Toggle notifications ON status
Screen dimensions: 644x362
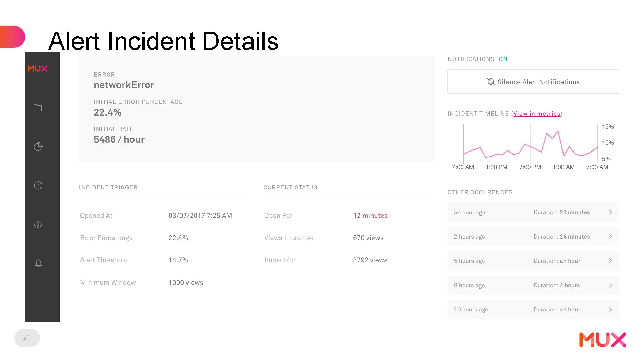pos(504,59)
